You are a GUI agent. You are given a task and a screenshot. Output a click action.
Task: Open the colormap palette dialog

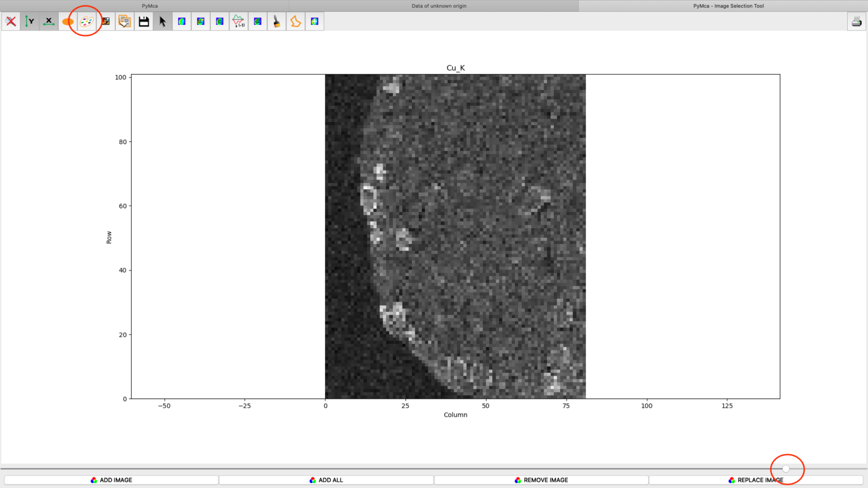(86, 21)
